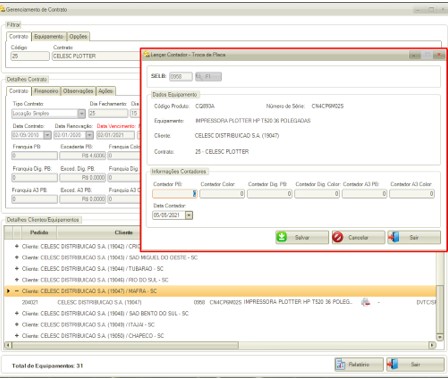Expand the SAO BENTO DO SUL client row

pos(17,313)
